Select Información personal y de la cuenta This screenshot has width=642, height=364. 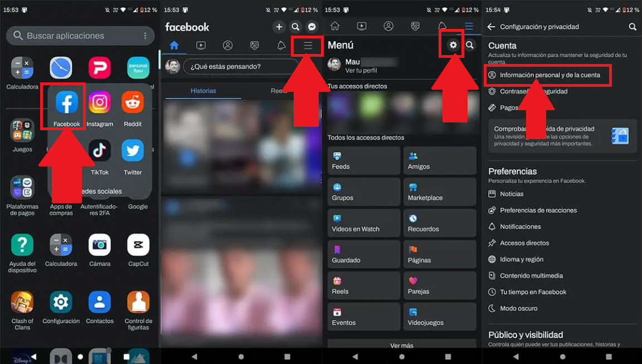click(x=548, y=75)
